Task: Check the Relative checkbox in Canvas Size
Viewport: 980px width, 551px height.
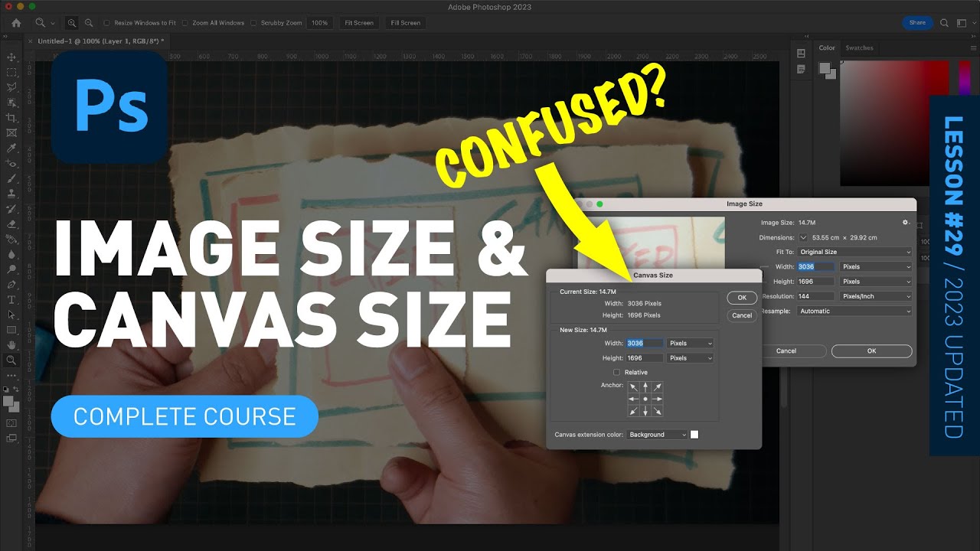Action: click(617, 373)
